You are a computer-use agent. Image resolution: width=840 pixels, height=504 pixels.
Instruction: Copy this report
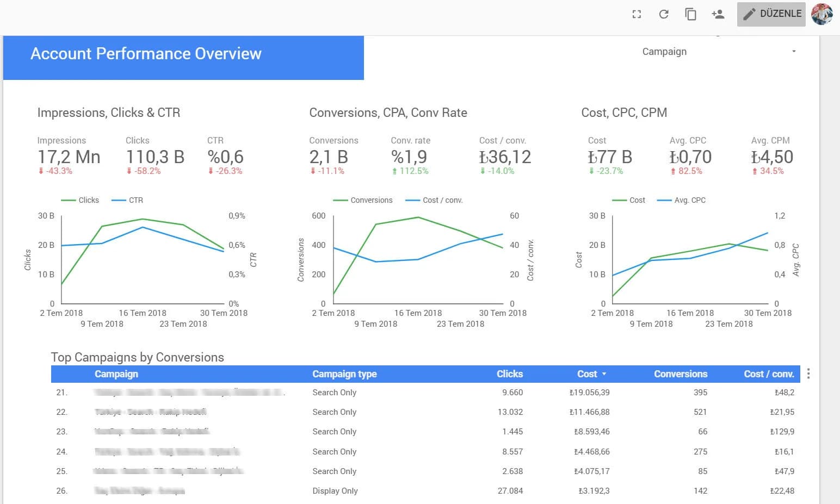[690, 14]
